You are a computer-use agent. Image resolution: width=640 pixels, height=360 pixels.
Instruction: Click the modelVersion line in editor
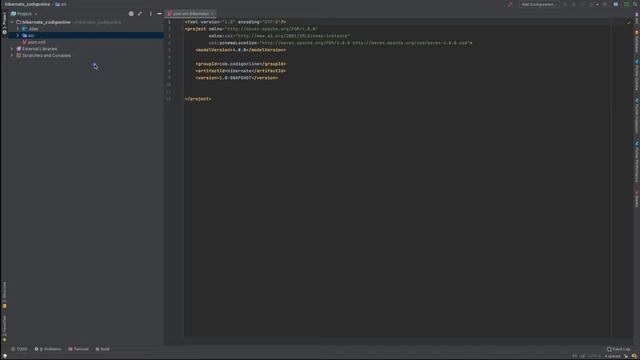(x=240, y=50)
